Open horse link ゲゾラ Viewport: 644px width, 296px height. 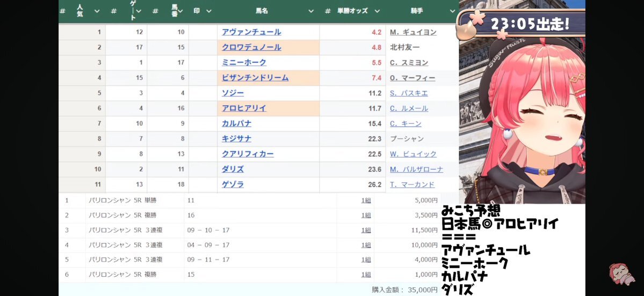[233, 184]
